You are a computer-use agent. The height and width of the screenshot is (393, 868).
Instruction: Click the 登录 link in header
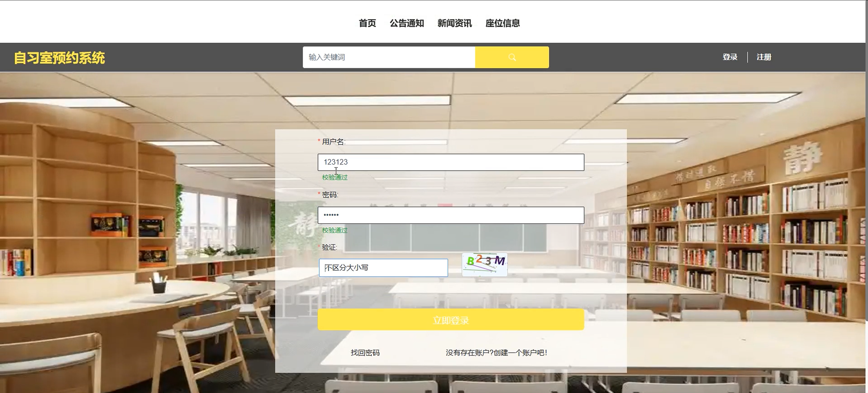tap(730, 57)
